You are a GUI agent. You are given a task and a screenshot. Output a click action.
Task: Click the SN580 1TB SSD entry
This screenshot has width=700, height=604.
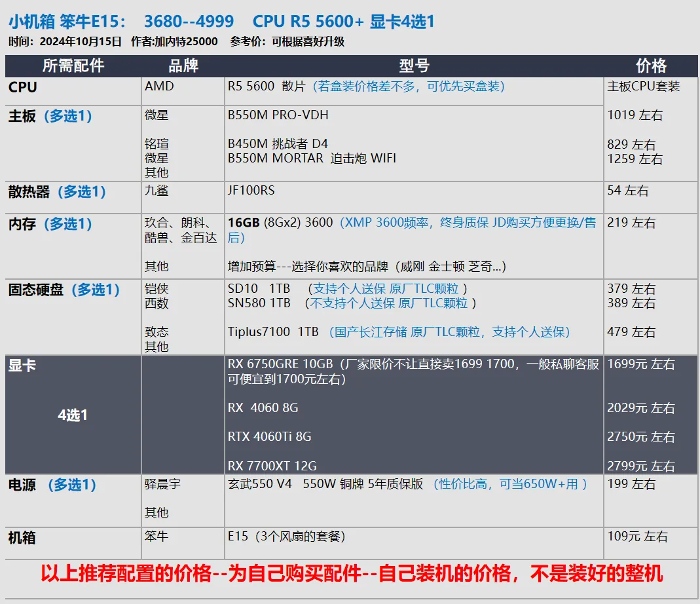pyautogui.click(x=259, y=303)
